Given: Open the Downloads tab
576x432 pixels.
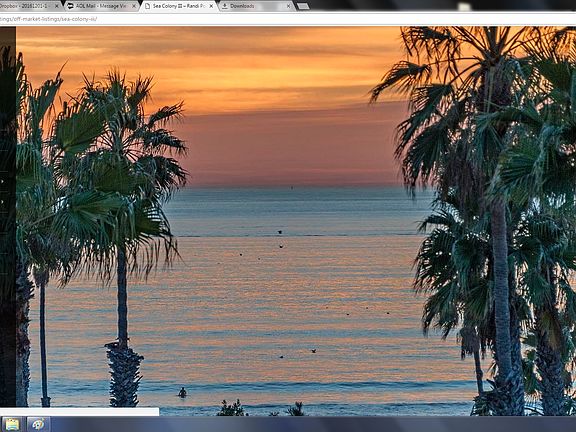Looking at the screenshot, I should coord(256,6).
